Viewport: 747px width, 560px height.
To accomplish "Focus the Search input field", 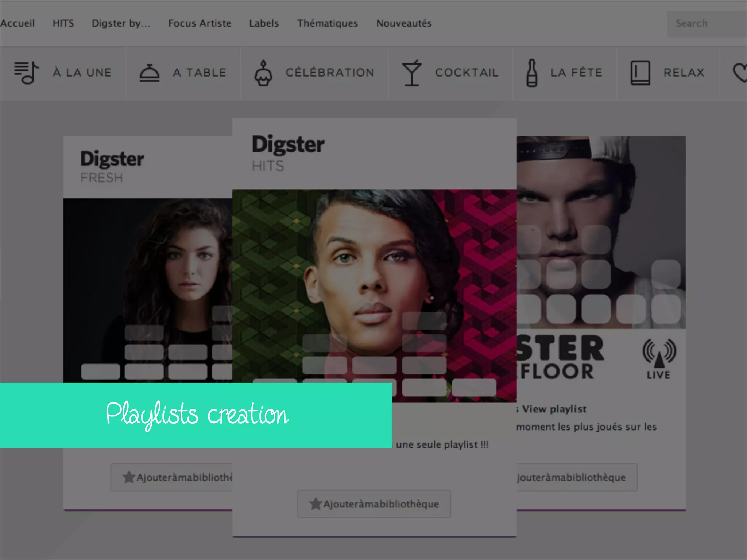I will [707, 23].
